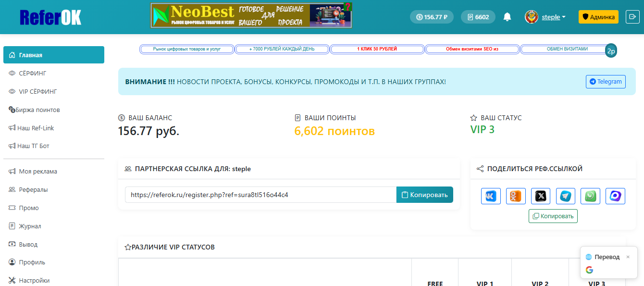Click the NeoBest banner advertisement
Viewport: 644px width, 286px height.
[x=251, y=16]
